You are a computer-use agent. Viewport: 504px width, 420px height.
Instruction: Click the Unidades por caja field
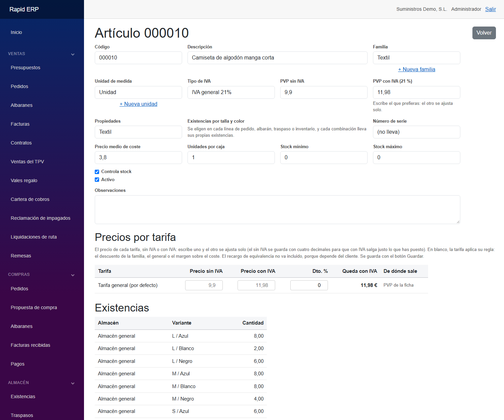point(231,158)
